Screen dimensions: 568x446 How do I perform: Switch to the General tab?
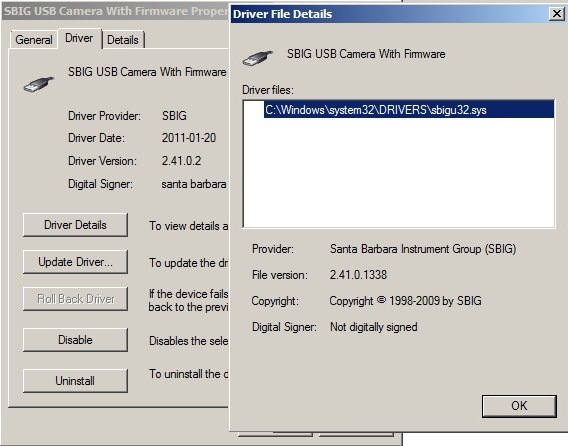pyautogui.click(x=34, y=39)
